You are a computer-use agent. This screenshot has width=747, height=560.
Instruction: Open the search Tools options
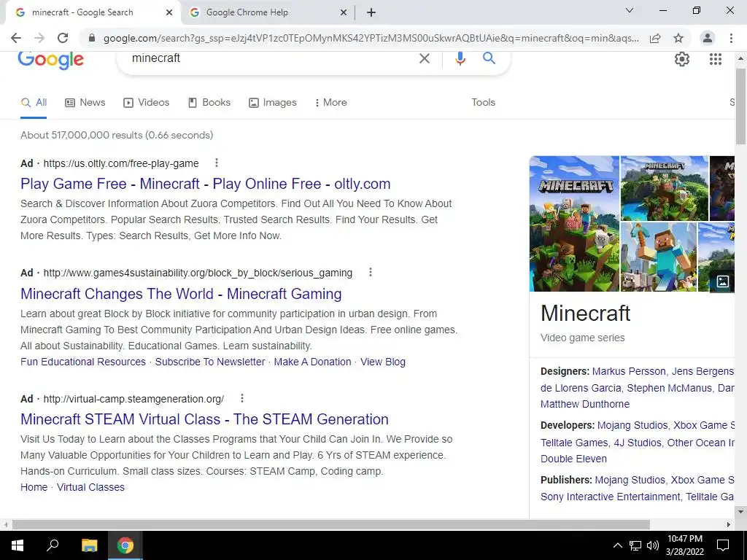483,102
